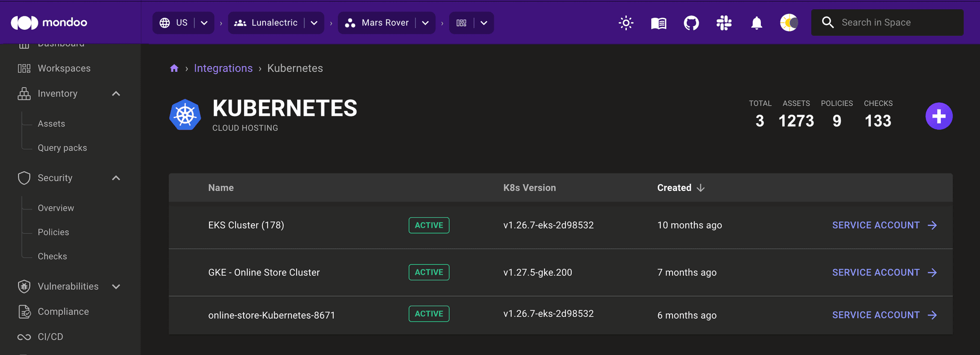Click the Compliance document icon
Screen dimensions: 980x355
point(24,311)
